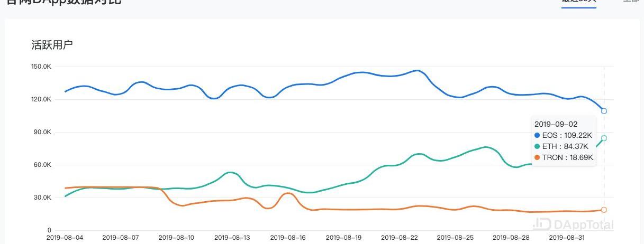Screen dimensions: 644x244
Task: Click the 2019-08-04 x-axis date label
Action: coord(65,238)
